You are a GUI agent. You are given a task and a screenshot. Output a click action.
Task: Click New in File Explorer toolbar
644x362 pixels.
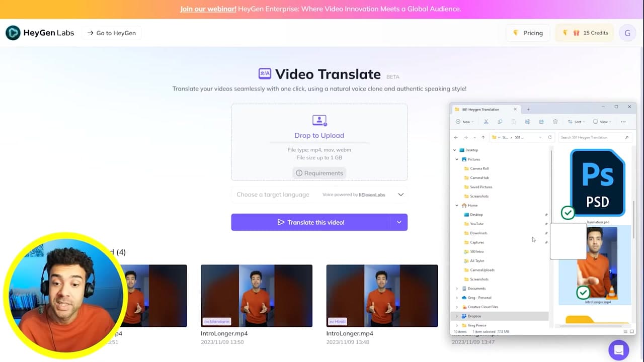[x=464, y=122]
